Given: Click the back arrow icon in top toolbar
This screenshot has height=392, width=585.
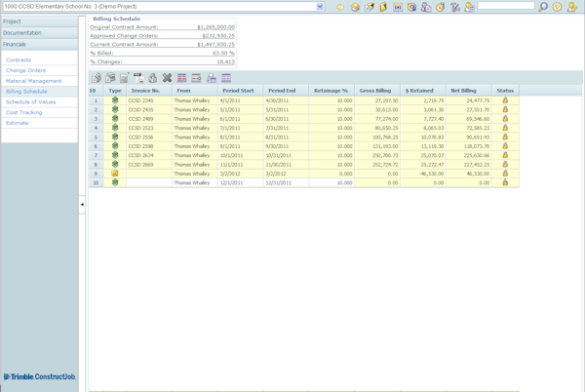Looking at the screenshot, I should [x=340, y=7].
